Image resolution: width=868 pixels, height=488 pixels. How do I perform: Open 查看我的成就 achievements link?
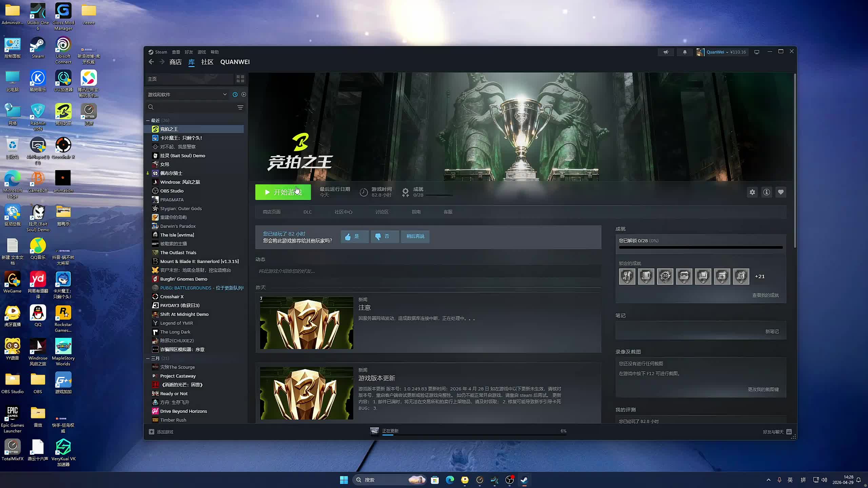[x=765, y=295]
